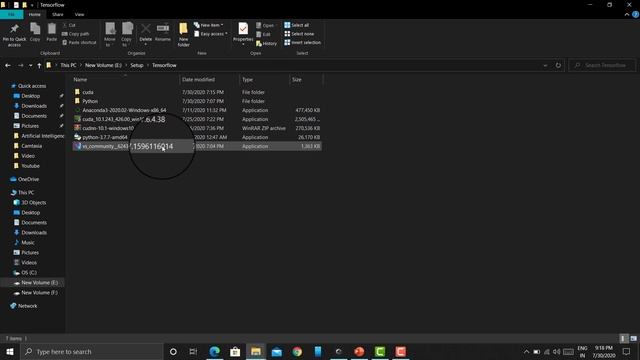
Task: Go forward with the Forward arrow
Action: click(20, 65)
